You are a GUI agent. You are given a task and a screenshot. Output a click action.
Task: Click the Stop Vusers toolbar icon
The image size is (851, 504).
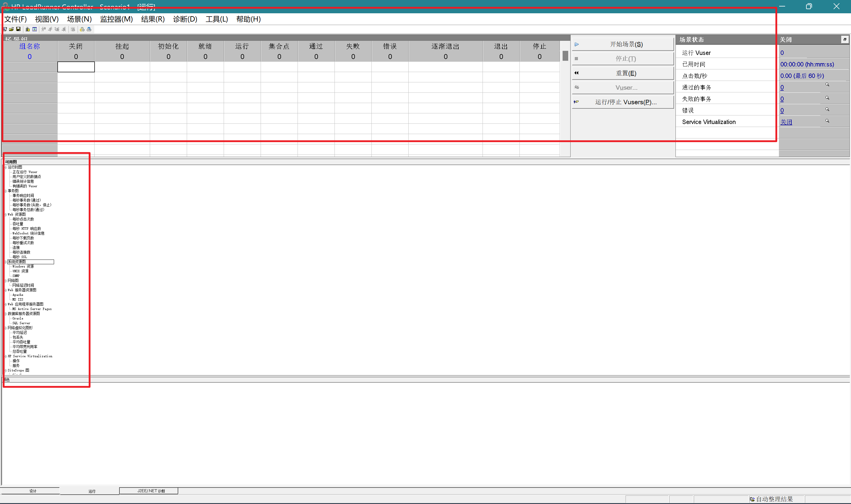click(x=64, y=29)
